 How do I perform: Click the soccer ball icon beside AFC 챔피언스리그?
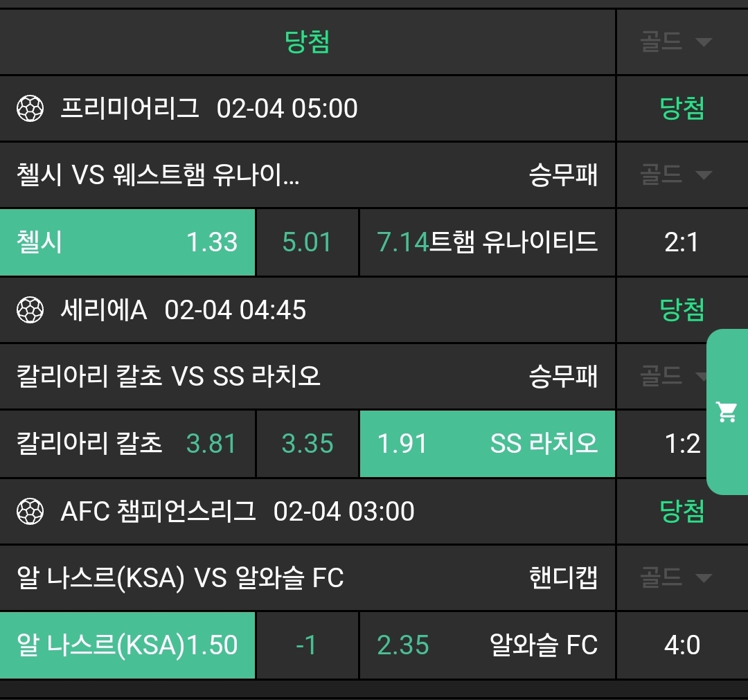click(30, 512)
